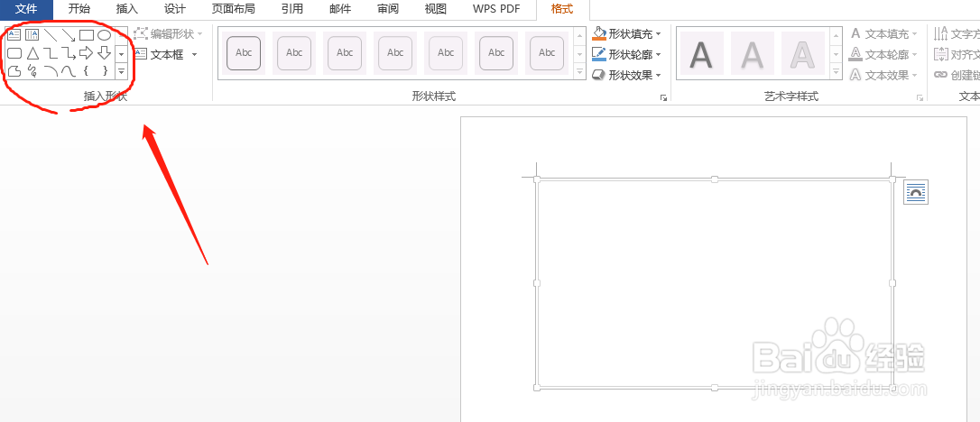This screenshot has height=422, width=980.
Task: Open the 艺术字样式 dialog launcher
Action: pos(920,98)
